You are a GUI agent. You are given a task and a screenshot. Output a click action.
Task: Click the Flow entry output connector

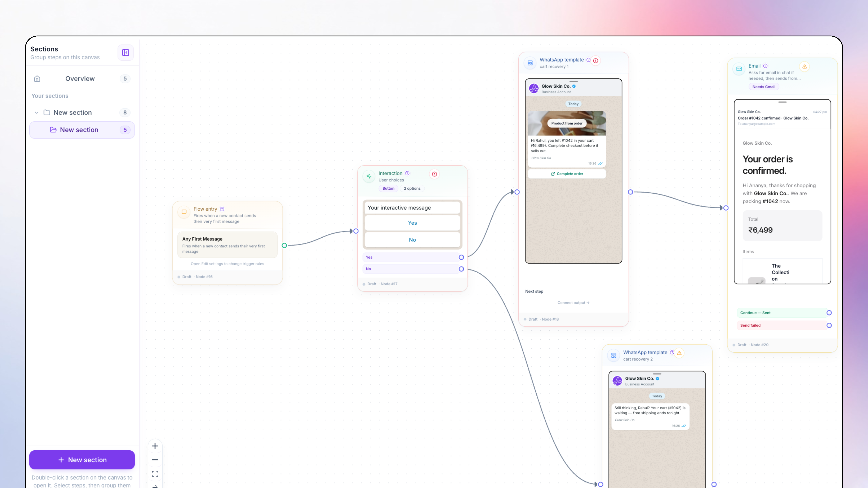click(x=284, y=246)
